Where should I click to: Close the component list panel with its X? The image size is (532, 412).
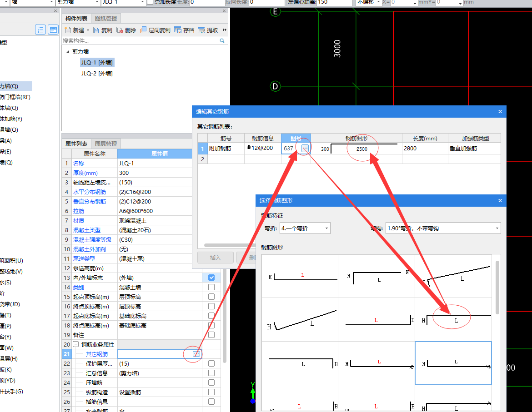(x=224, y=11)
